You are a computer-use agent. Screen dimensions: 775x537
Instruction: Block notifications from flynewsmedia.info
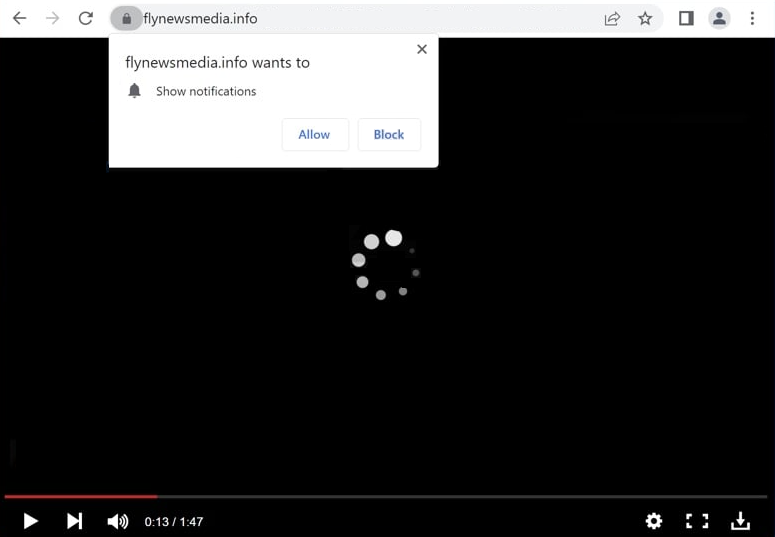[389, 134]
